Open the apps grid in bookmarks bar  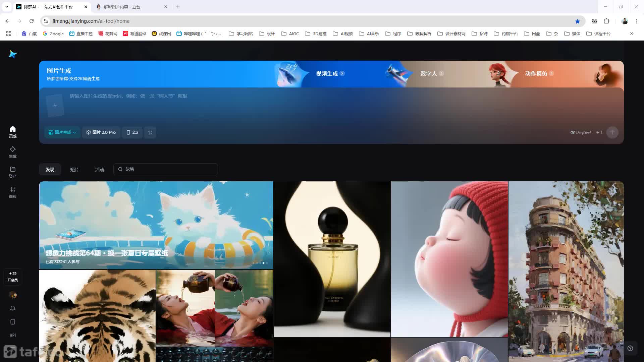tap(9, 34)
